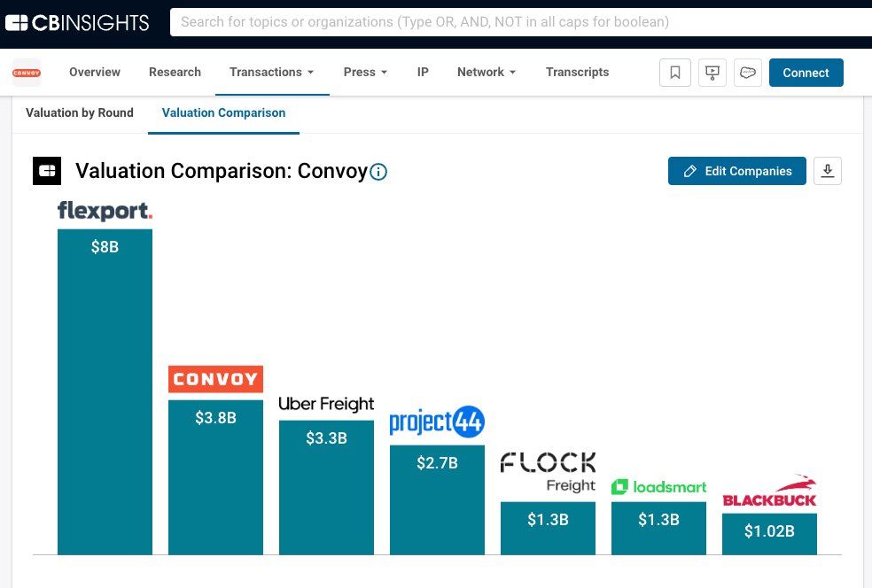This screenshot has height=588, width=872.
Task: Click the small Convoy logo in navigation
Action: pyautogui.click(x=27, y=73)
